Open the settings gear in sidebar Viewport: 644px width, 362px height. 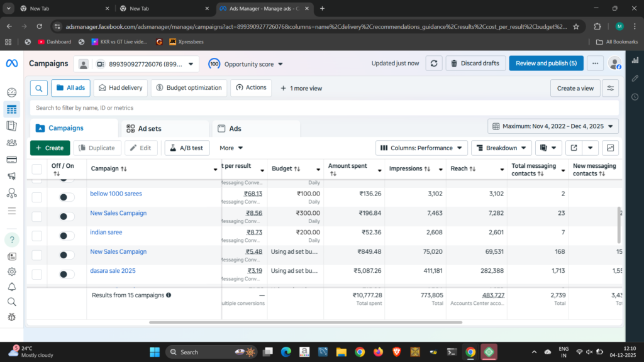tap(11, 271)
